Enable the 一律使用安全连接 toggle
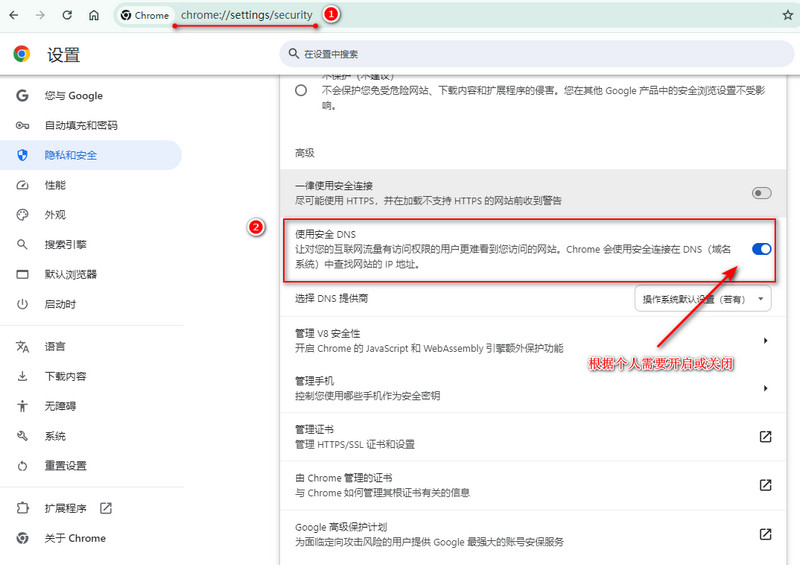The height and width of the screenshot is (565, 800). [x=761, y=193]
